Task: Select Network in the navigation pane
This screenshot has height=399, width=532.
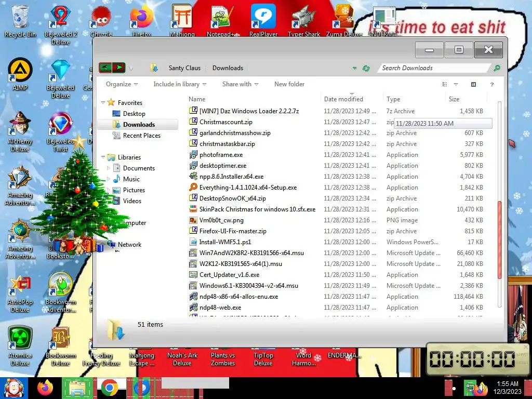Action: point(129,244)
